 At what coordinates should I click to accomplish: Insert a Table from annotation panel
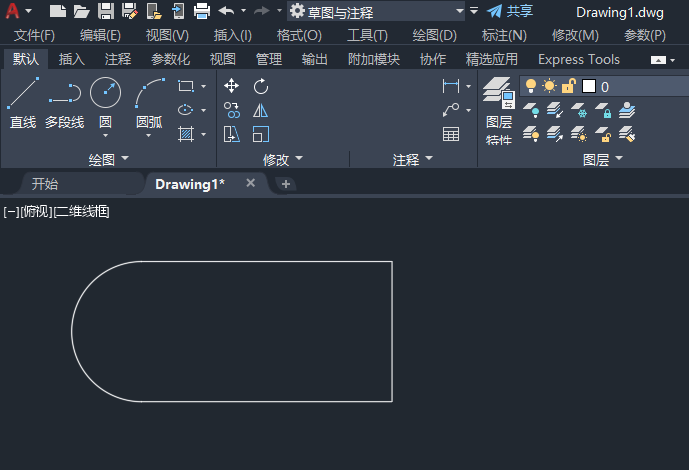coord(451,134)
